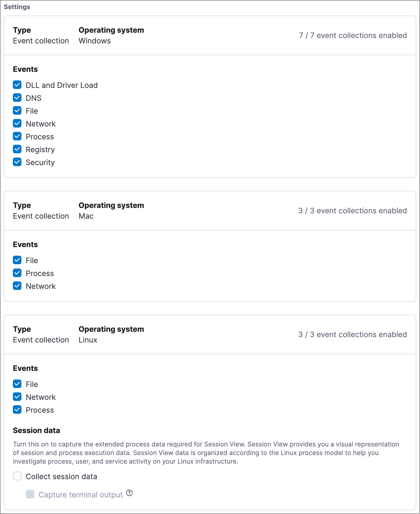Image resolution: width=420 pixels, height=514 pixels.
Task: Click the Settings section title
Action: point(17,7)
